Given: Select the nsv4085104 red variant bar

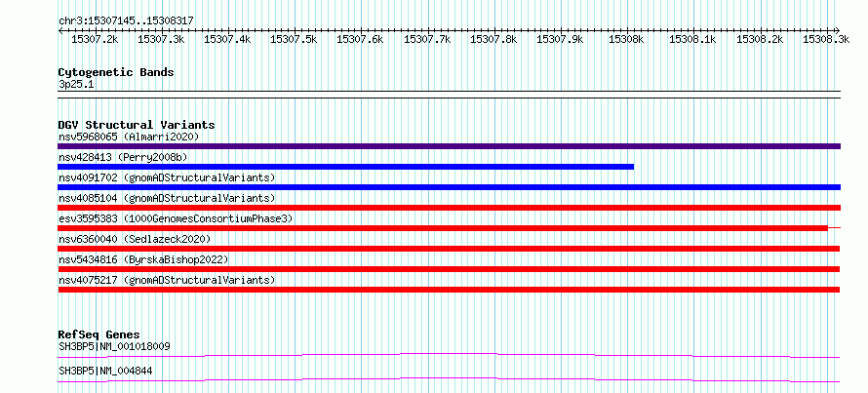Looking at the screenshot, I should [449, 208].
